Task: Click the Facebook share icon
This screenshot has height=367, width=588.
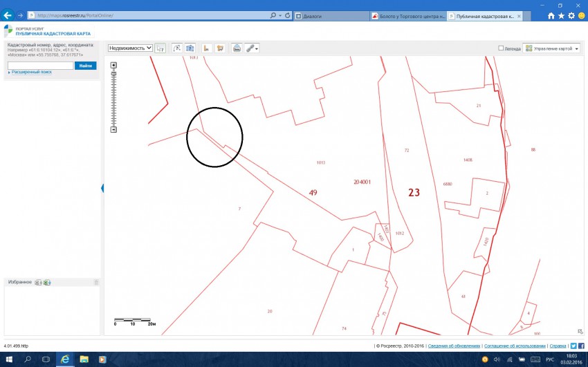Action: (x=581, y=345)
